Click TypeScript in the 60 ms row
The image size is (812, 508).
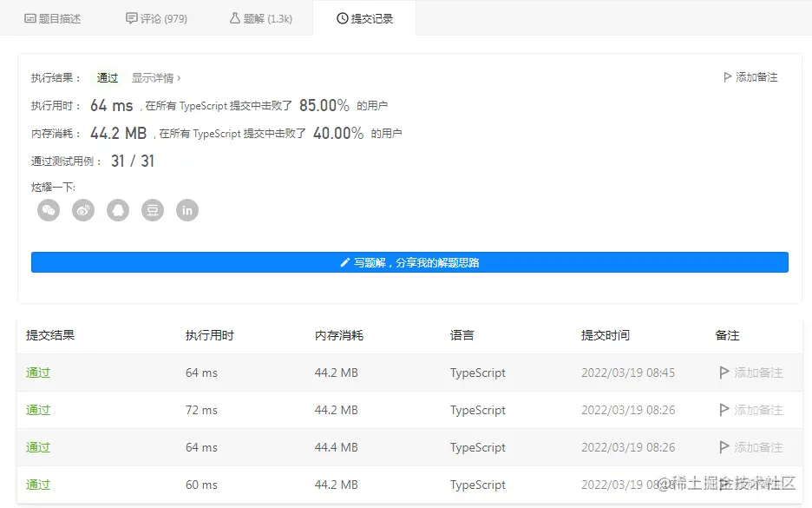pos(477,485)
